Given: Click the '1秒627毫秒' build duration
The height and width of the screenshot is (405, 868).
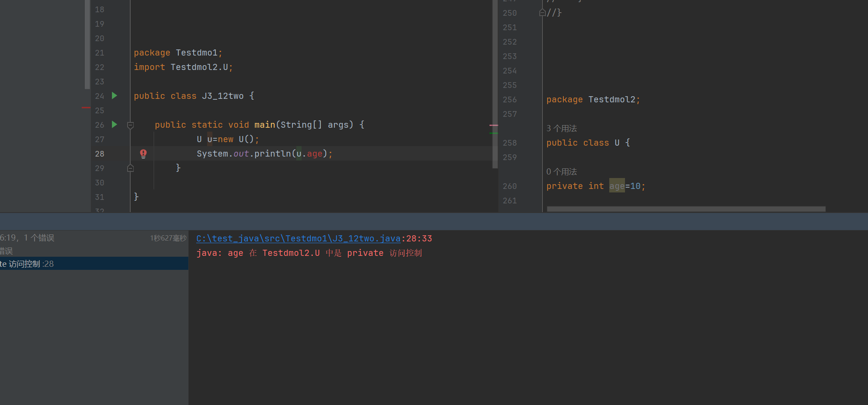Looking at the screenshot, I should (168, 238).
